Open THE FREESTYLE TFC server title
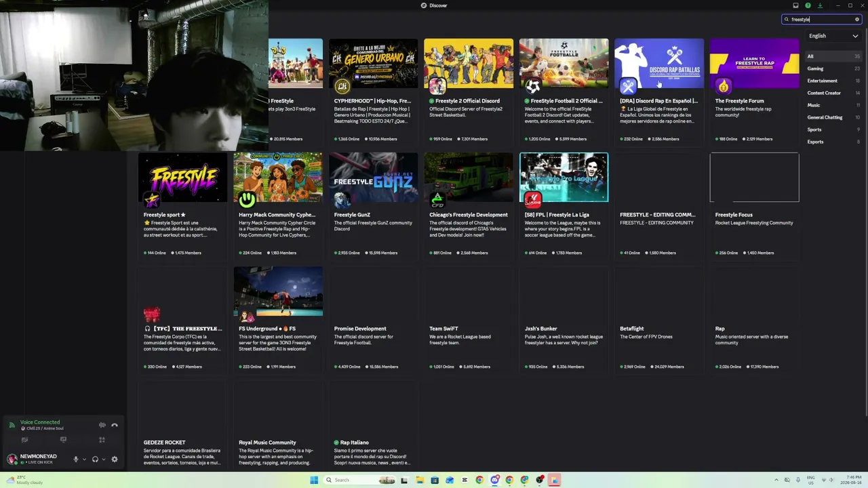 point(183,329)
